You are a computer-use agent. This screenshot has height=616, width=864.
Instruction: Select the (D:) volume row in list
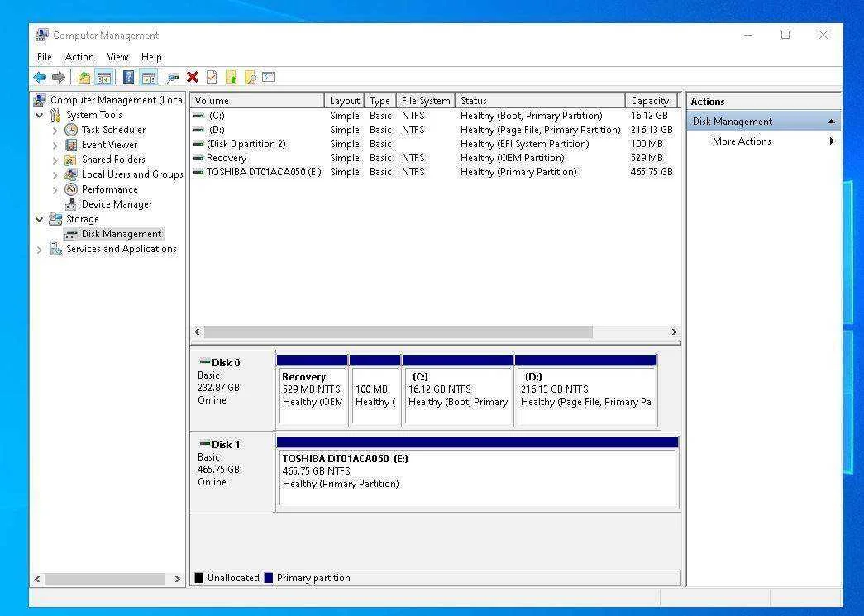[435, 130]
